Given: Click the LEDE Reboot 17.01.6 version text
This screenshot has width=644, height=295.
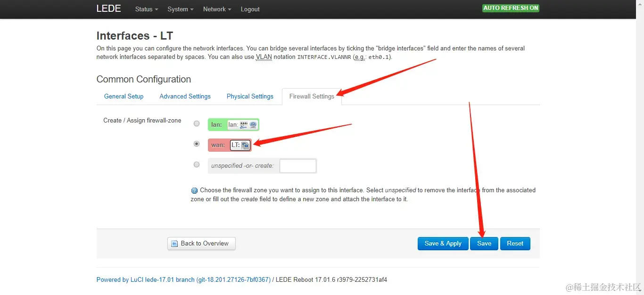Looking at the screenshot, I should 331,279.
